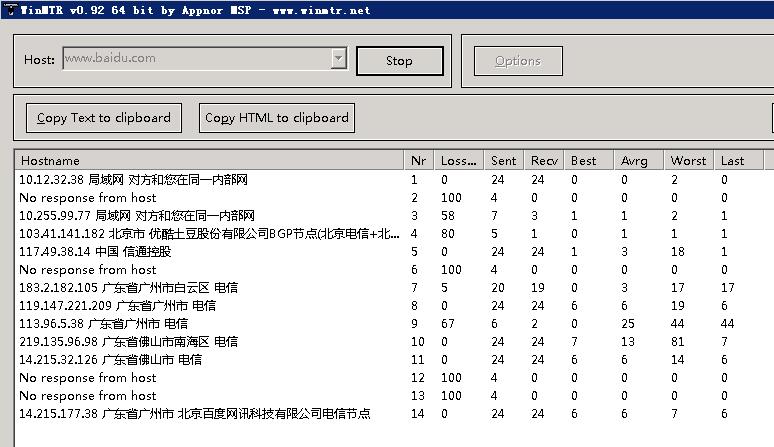
Task: Open the Options dialog button
Action: (517, 61)
